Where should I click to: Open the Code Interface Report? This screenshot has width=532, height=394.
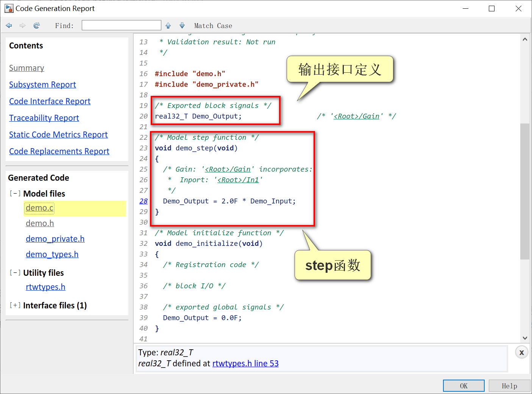50,102
